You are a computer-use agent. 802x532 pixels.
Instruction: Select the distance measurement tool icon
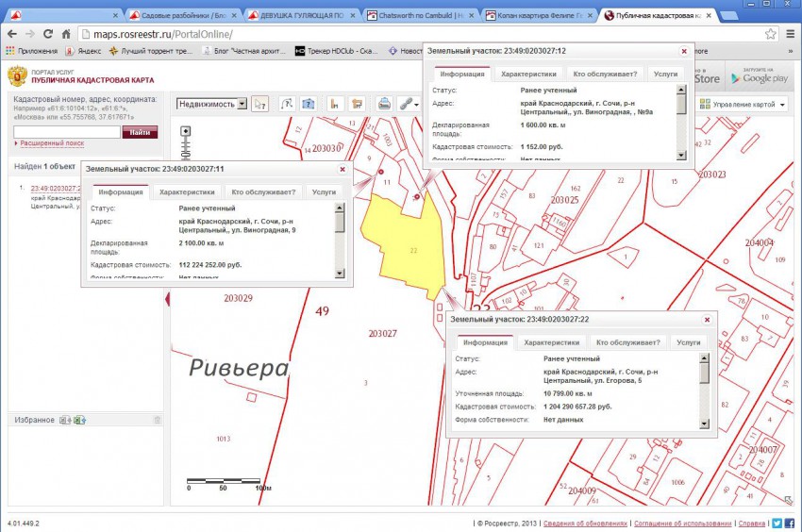click(x=287, y=104)
